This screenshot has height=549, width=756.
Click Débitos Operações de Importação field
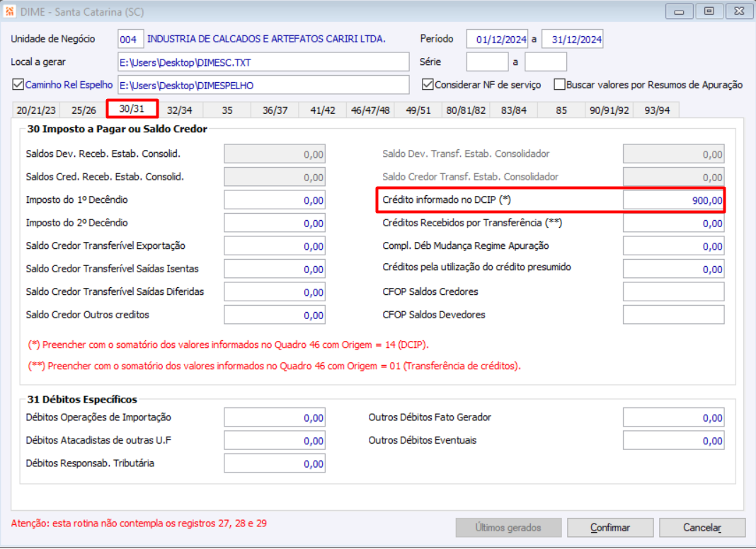tap(275, 418)
